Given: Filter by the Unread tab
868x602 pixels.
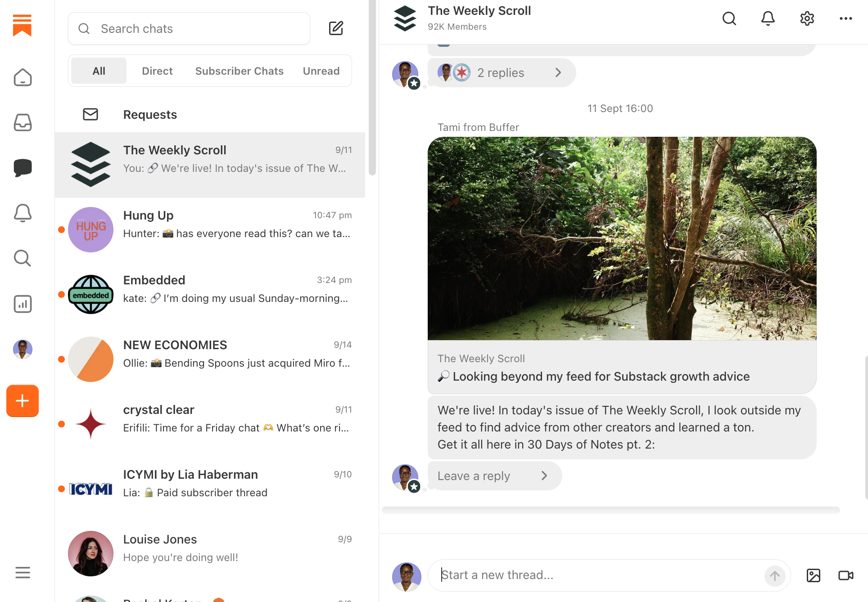Looking at the screenshot, I should [321, 71].
